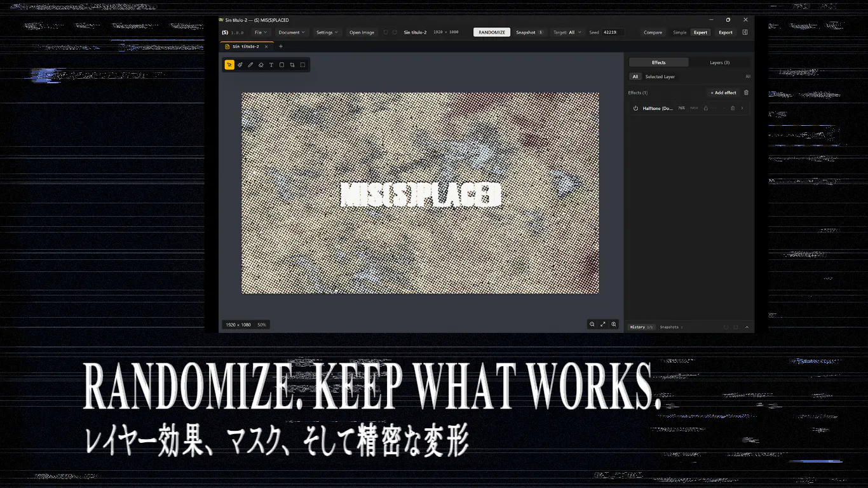This screenshot has height=488, width=868.
Task: Pick the rectangle shape tool
Action: click(281, 65)
